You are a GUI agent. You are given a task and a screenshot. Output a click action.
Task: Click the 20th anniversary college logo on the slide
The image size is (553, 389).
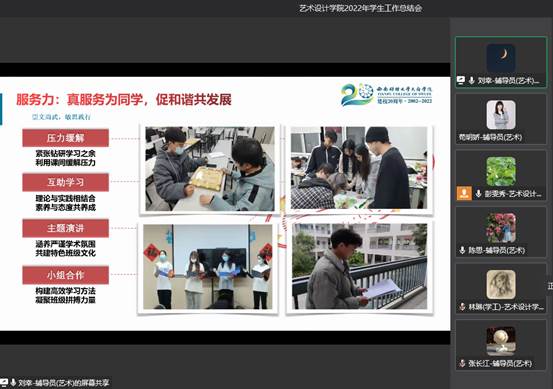pyautogui.click(x=387, y=95)
